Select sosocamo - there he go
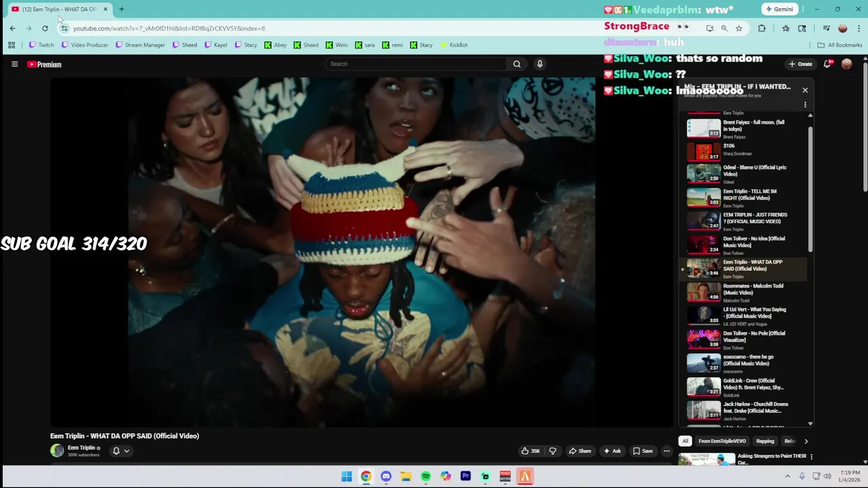 [x=743, y=363]
